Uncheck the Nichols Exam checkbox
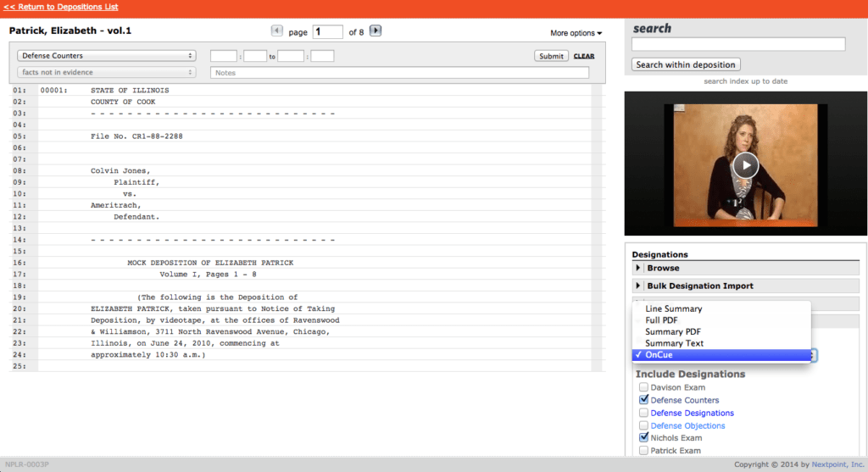 [644, 438]
